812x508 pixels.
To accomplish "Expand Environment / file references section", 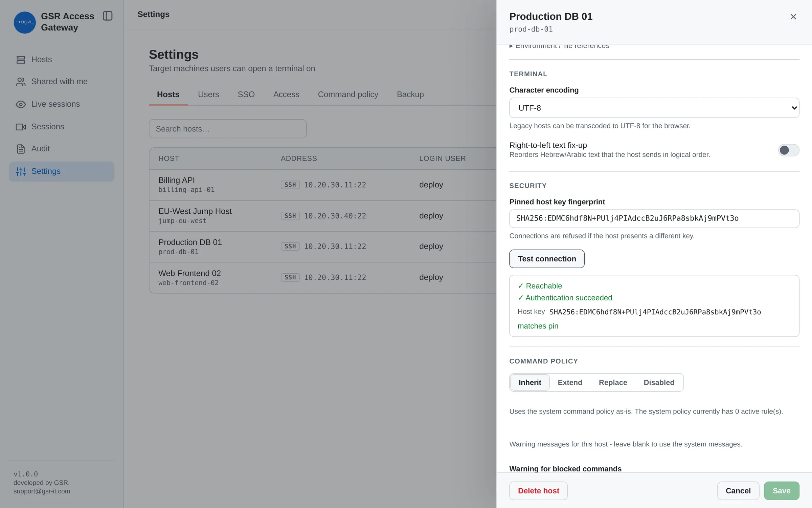I will click(559, 46).
